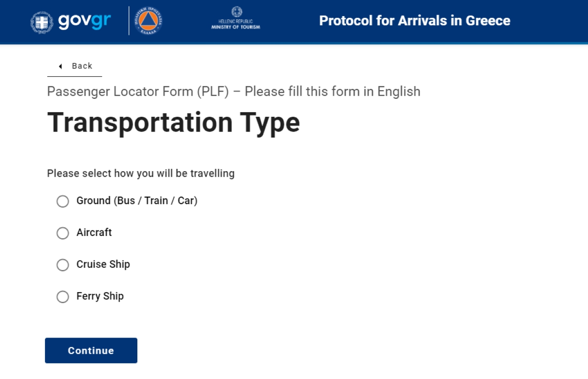Click the left-pointing Back arrow icon

(60, 66)
